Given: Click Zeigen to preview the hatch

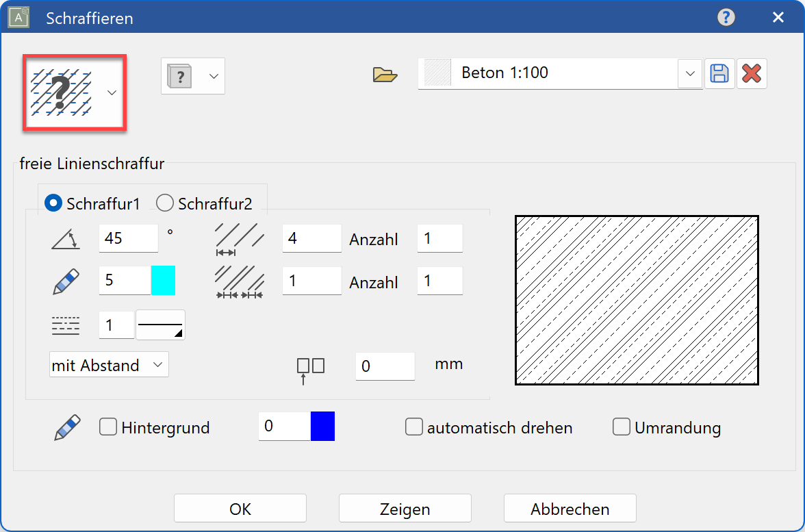Looking at the screenshot, I should pyautogui.click(x=405, y=508).
